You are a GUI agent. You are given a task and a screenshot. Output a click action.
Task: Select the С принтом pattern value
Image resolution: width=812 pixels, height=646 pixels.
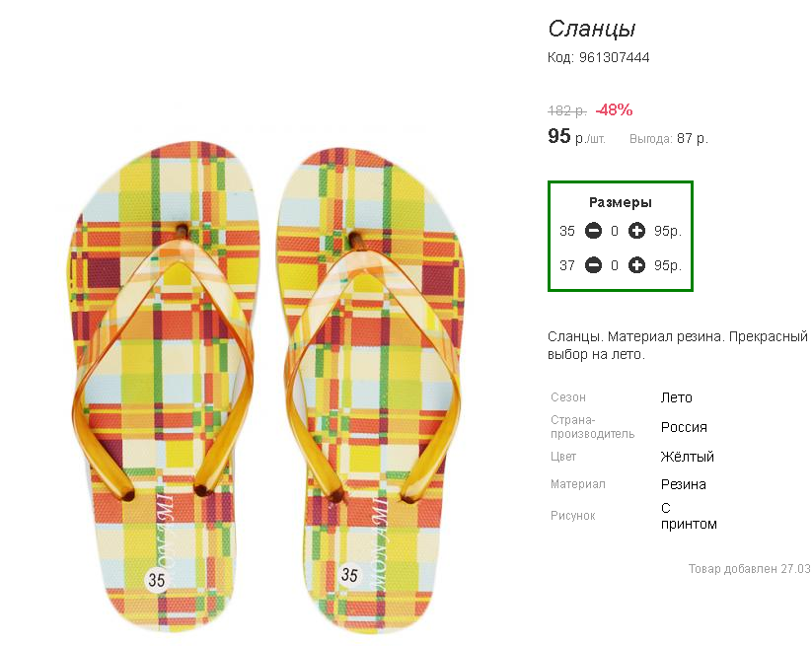coord(689,516)
